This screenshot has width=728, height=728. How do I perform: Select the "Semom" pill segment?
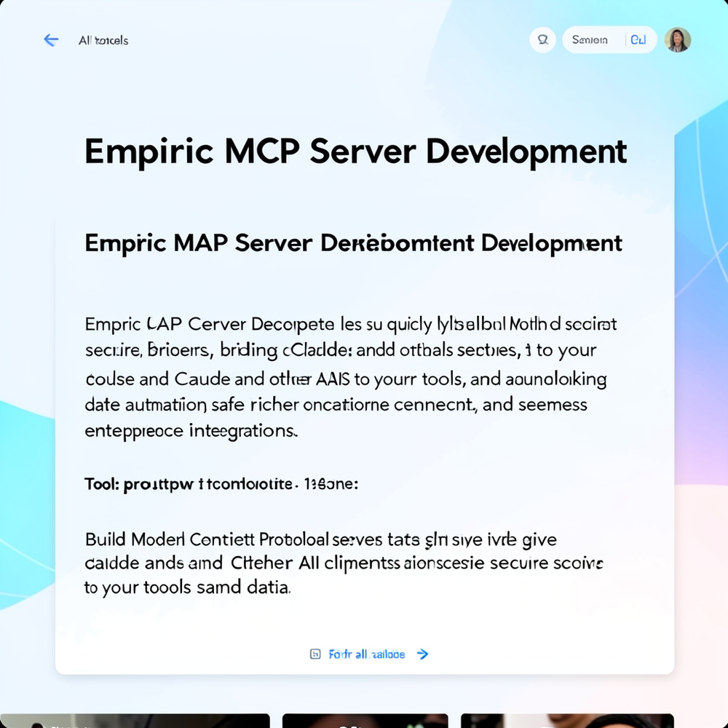tap(590, 40)
